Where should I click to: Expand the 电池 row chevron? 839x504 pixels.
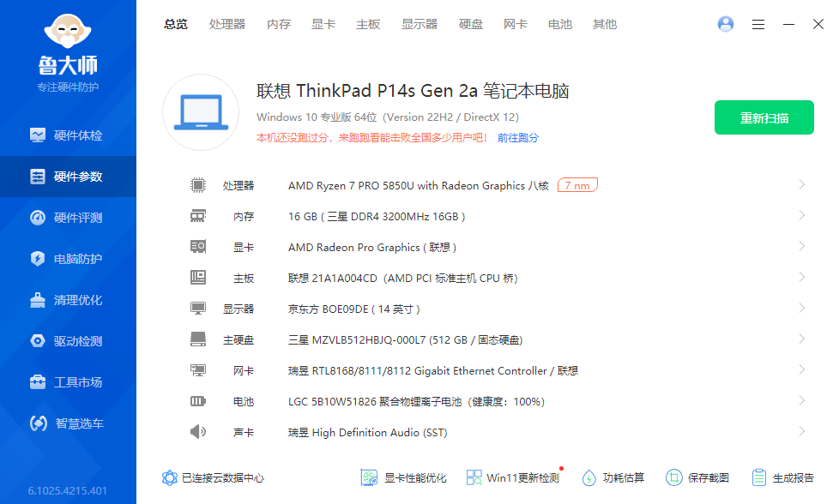point(801,401)
